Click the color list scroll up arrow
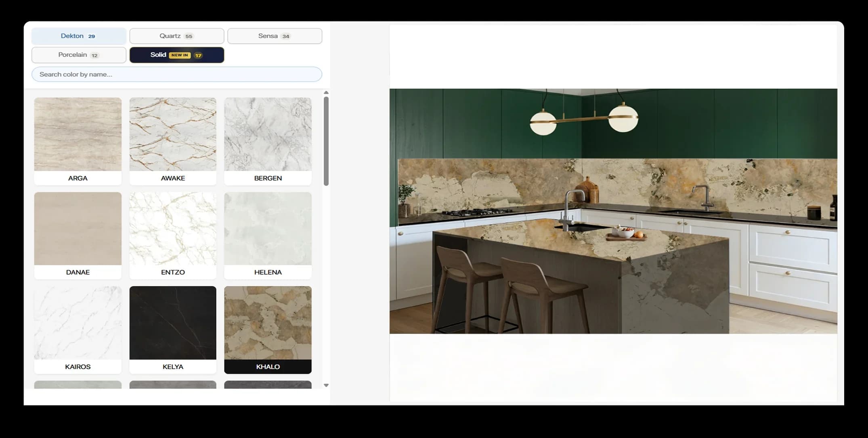 [326, 93]
